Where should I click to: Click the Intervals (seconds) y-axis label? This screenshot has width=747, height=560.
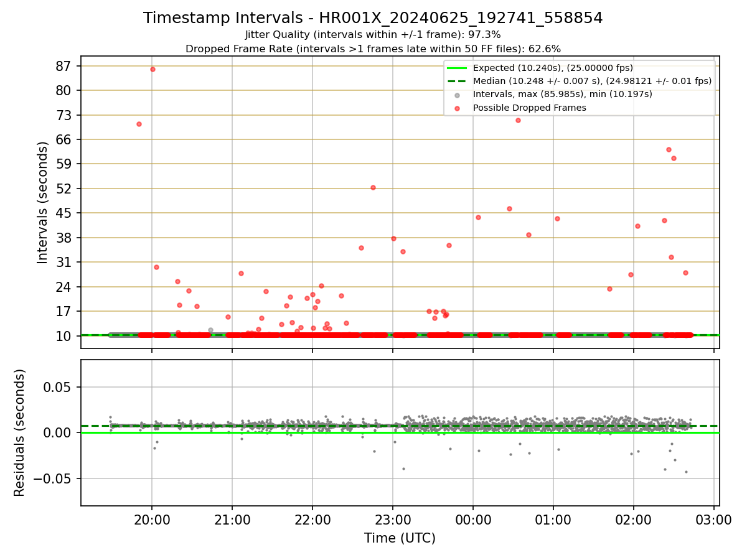point(42,202)
